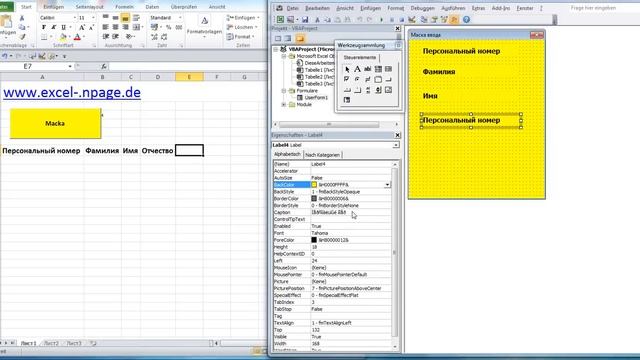The image size is (640, 360).
Task: Click the Excel function fx button
Action: [x=104, y=66]
